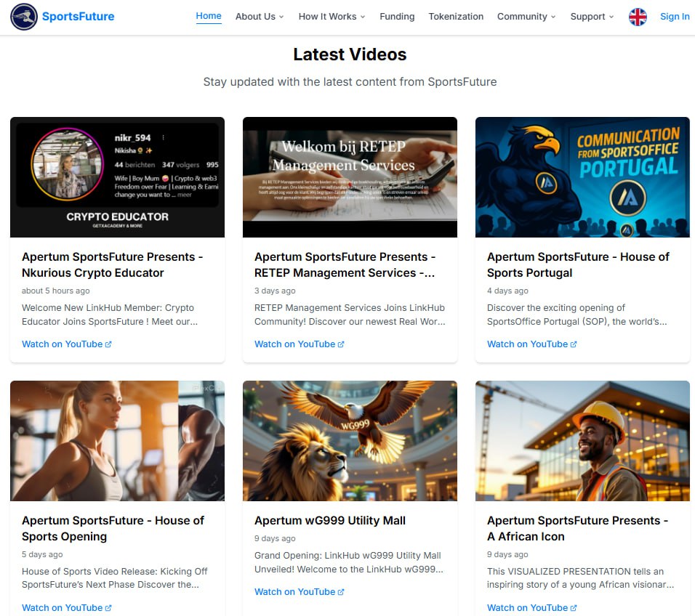Open the Funding menu item
695x616 pixels.
click(x=397, y=17)
